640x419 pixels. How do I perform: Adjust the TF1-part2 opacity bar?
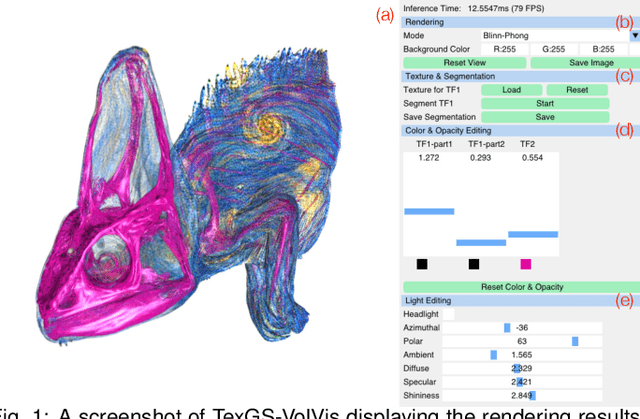click(x=481, y=243)
